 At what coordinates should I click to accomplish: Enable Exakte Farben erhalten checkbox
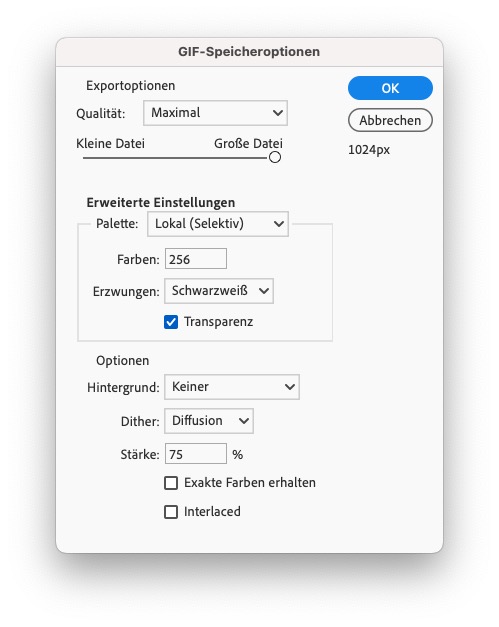click(x=171, y=483)
